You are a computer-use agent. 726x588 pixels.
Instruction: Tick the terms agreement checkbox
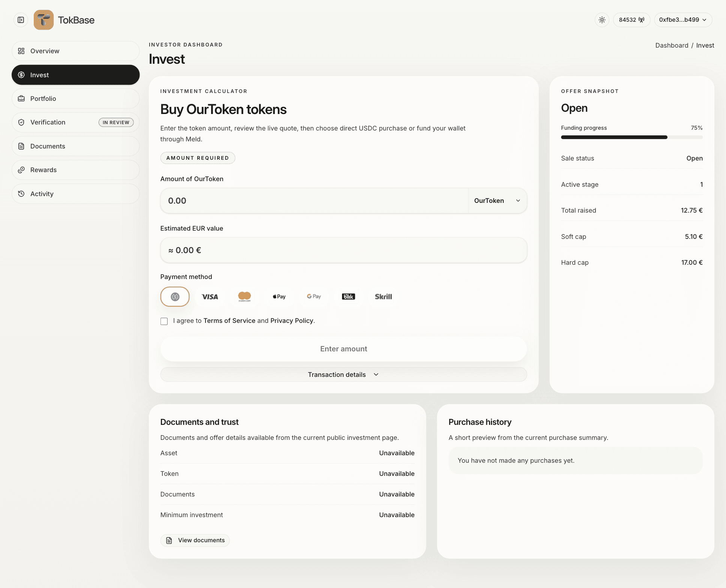click(164, 321)
